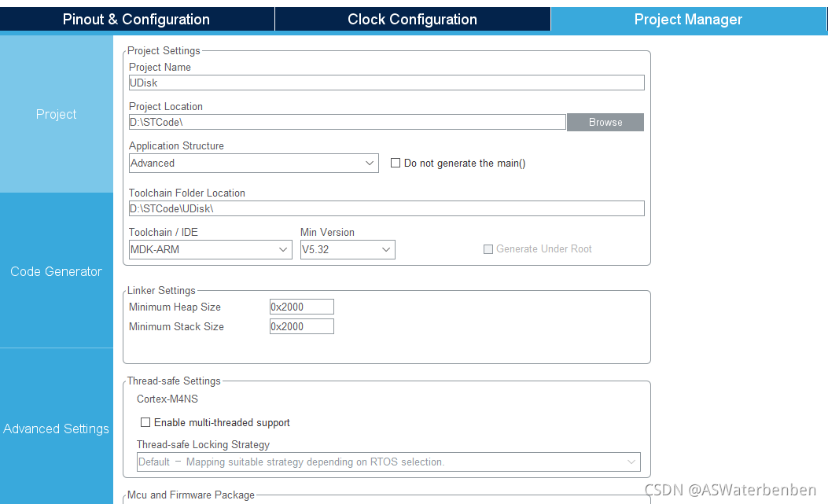Click the Toolchain Folder Location field
The width and height of the screenshot is (828, 504).
[x=387, y=208]
